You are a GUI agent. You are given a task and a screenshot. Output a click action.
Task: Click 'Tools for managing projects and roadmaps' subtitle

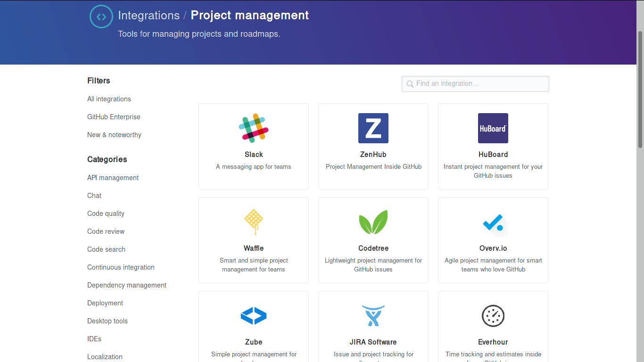click(199, 34)
